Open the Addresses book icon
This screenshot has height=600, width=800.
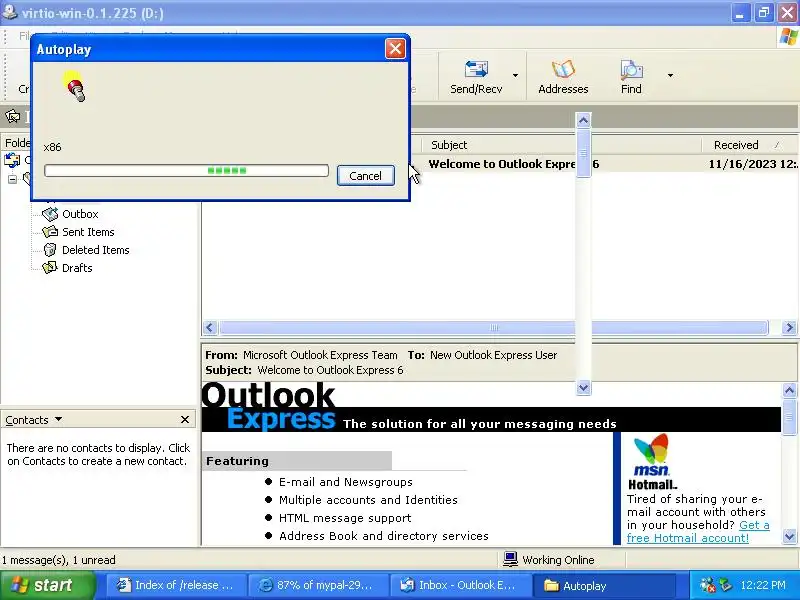point(563,70)
